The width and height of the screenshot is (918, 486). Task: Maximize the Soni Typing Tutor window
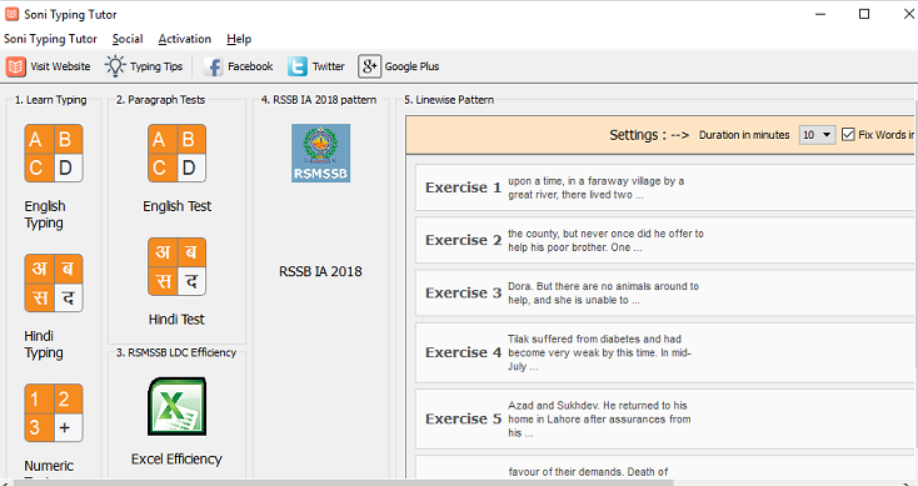click(864, 14)
